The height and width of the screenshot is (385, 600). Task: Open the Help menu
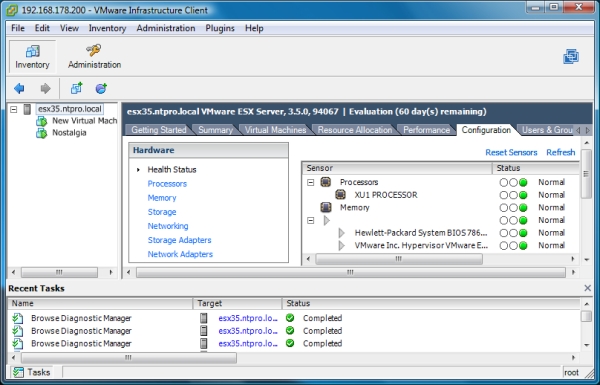pos(254,28)
